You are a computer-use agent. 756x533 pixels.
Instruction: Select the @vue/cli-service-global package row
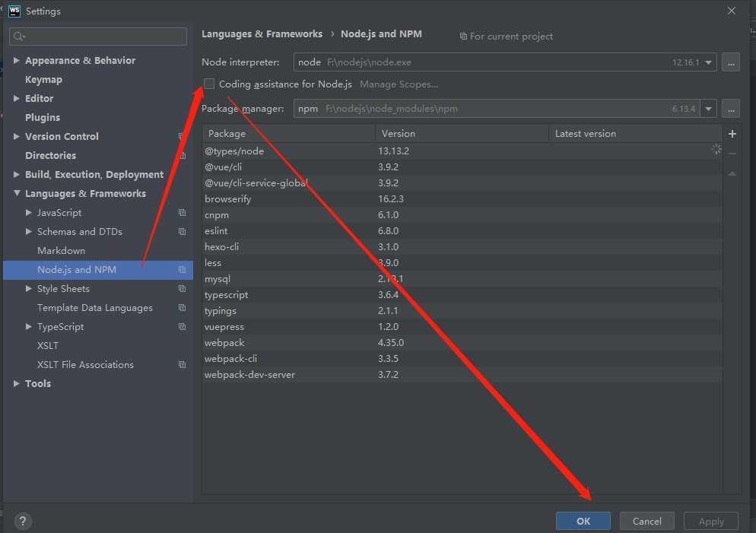462,183
